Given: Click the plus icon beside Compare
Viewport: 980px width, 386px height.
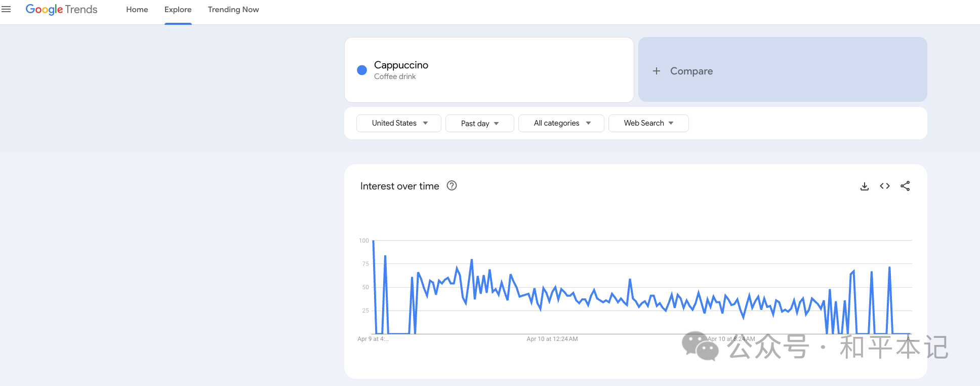Looking at the screenshot, I should 657,71.
